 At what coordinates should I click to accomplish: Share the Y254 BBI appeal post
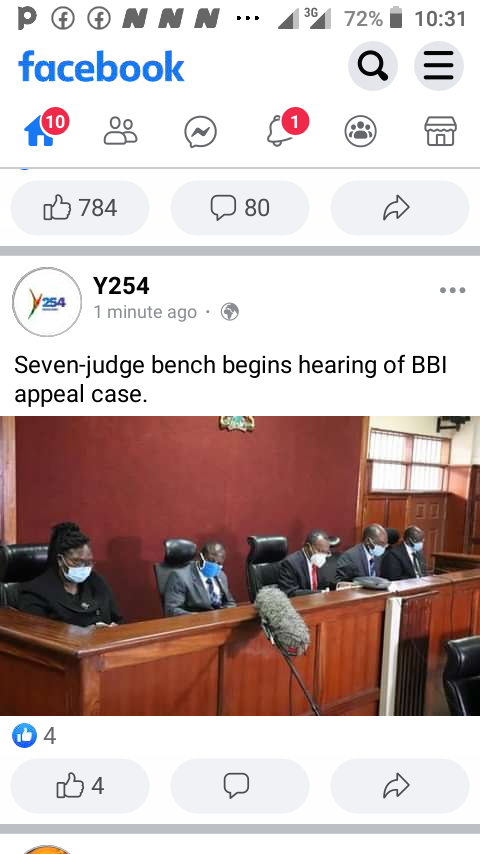[400, 786]
